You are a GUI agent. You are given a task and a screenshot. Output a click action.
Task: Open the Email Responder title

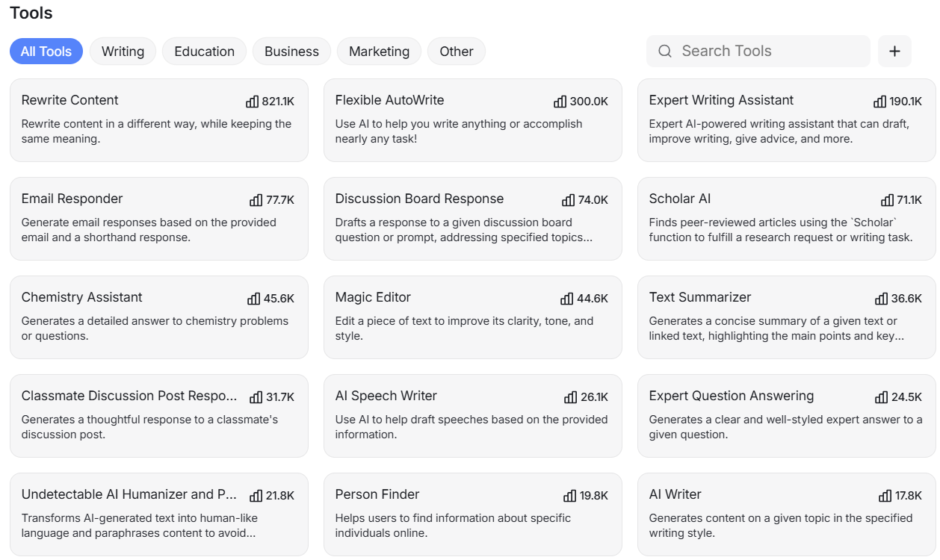(72, 199)
